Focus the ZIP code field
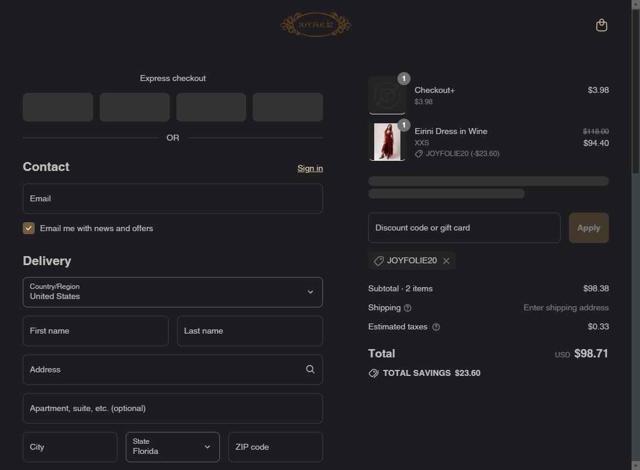This screenshot has width=640, height=470. pos(276,447)
